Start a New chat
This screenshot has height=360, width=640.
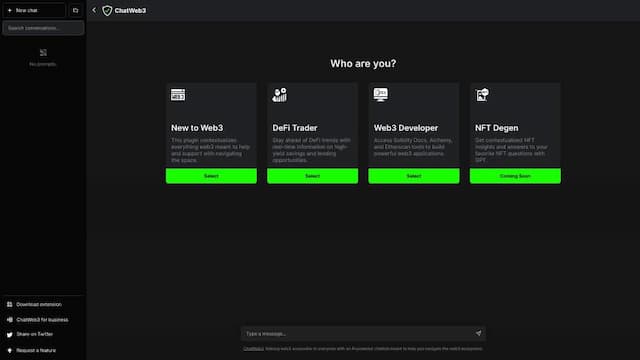coord(34,10)
